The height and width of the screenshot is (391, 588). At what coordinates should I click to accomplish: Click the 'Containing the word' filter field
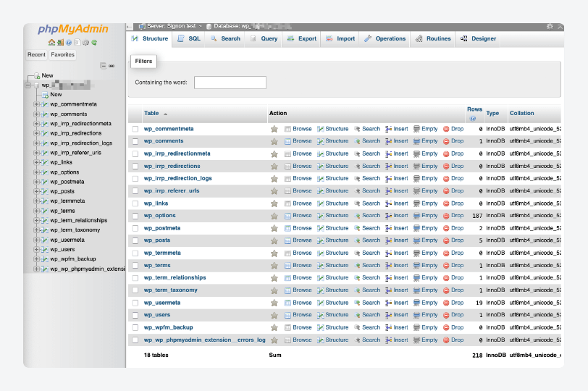(230, 83)
